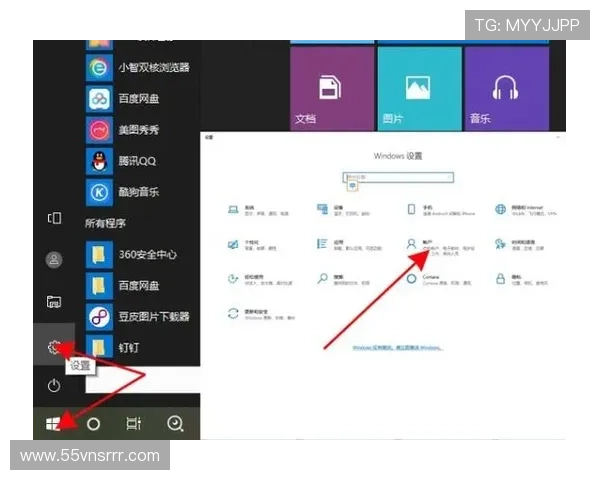Click the Windows 设置 search box
The height and width of the screenshot is (480, 600).
pos(398,177)
